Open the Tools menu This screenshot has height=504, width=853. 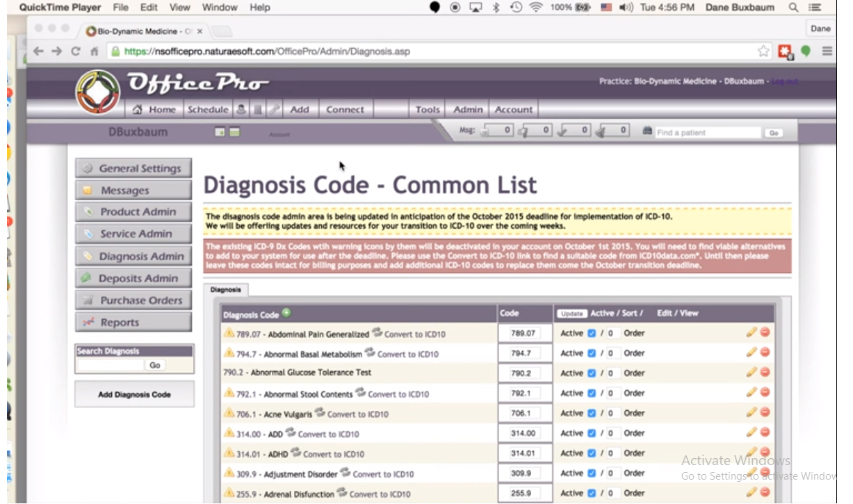pos(428,109)
